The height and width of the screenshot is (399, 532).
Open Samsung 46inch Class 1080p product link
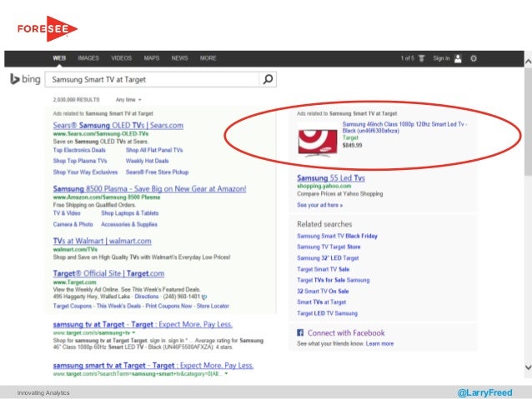404,127
